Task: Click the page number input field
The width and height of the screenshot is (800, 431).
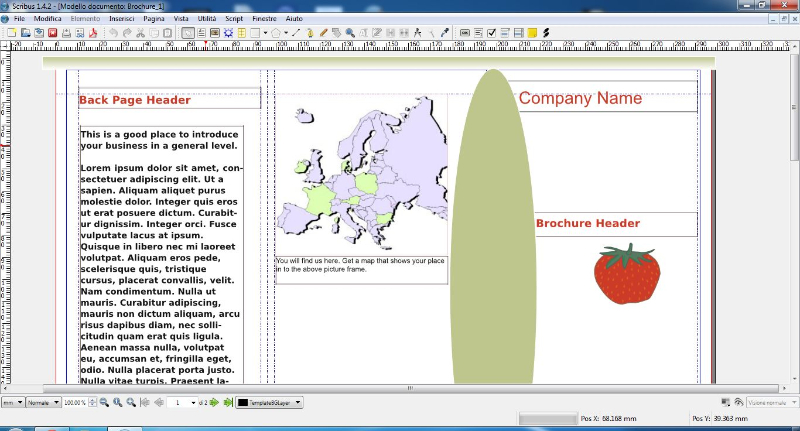Action: tap(180, 402)
